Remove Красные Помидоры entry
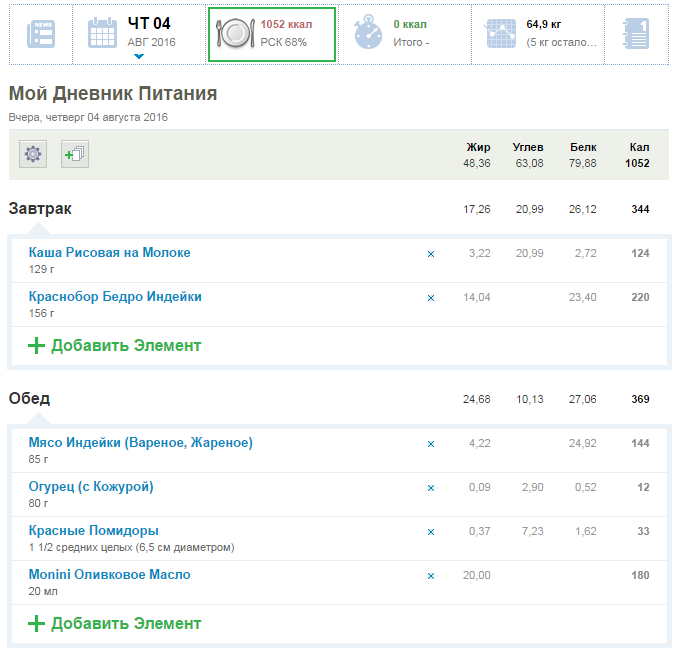This screenshot has width=673, height=667. [x=431, y=532]
